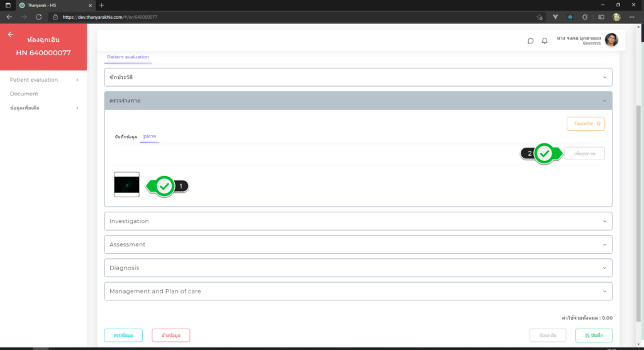
Task: Expand the Diagnosis panel
Action: pyautogui.click(x=358, y=268)
